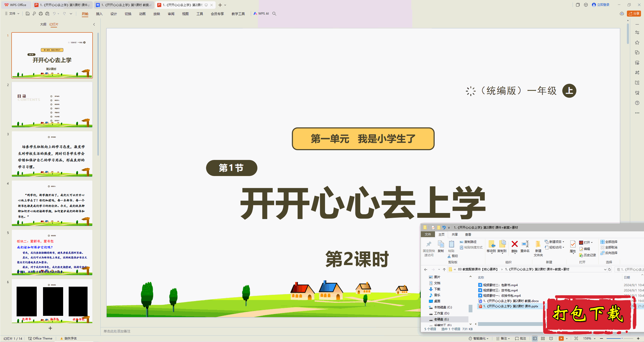Open Animation (动画) ribbon tab
This screenshot has width=644, height=342.
[x=142, y=14]
